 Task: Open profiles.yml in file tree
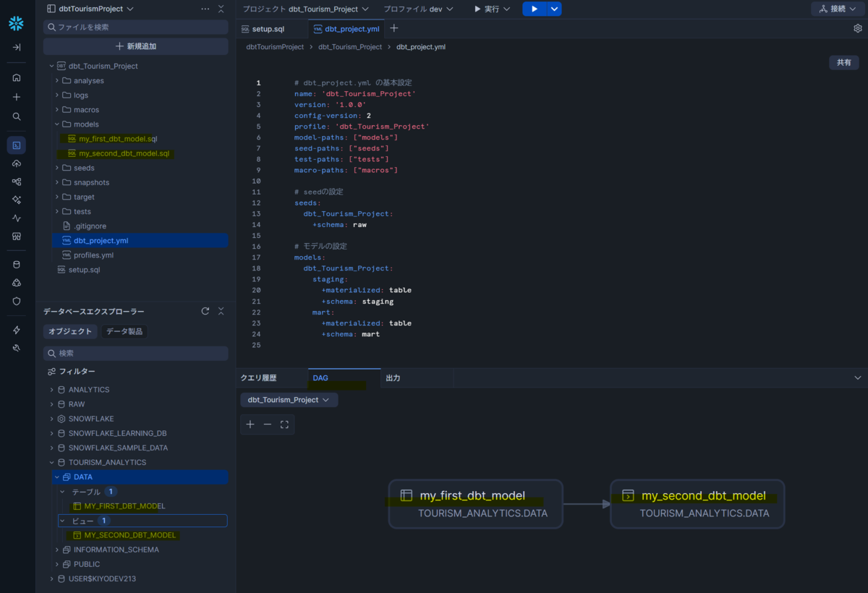click(93, 255)
